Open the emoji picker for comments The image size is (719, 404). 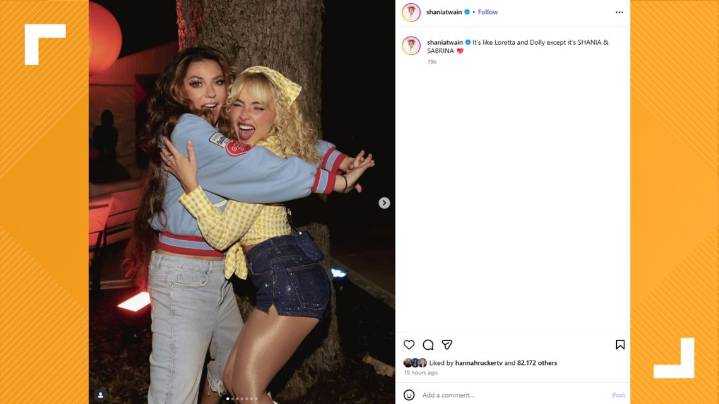[409, 395]
